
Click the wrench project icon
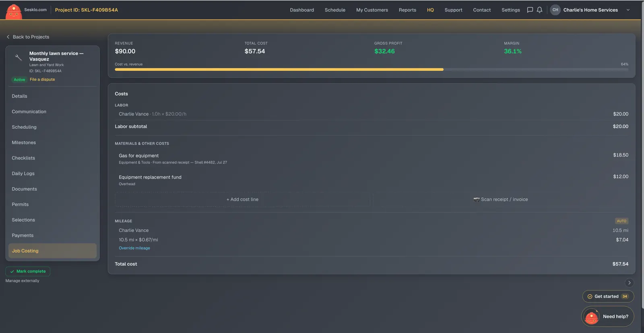click(18, 58)
